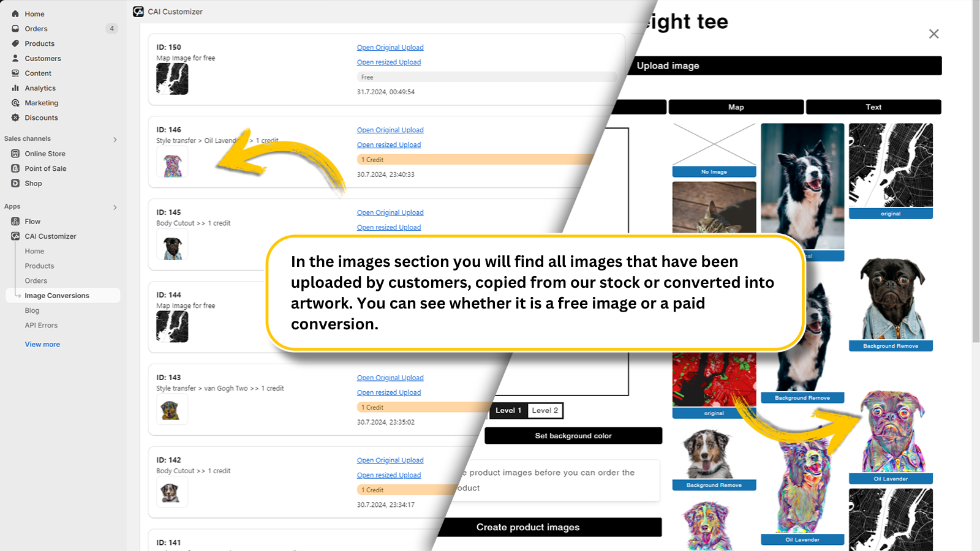Screen dimensions: 980x551
Task: Click the View more link
Action: [x=42, y=344]
